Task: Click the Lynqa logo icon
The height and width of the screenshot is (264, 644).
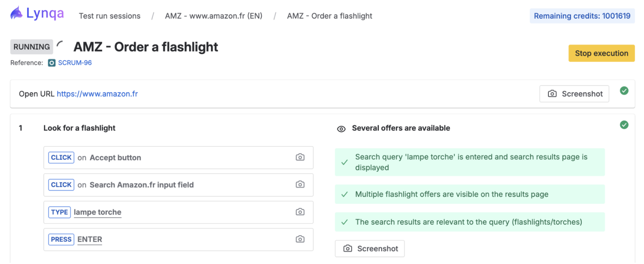Action: click(17, 14)
